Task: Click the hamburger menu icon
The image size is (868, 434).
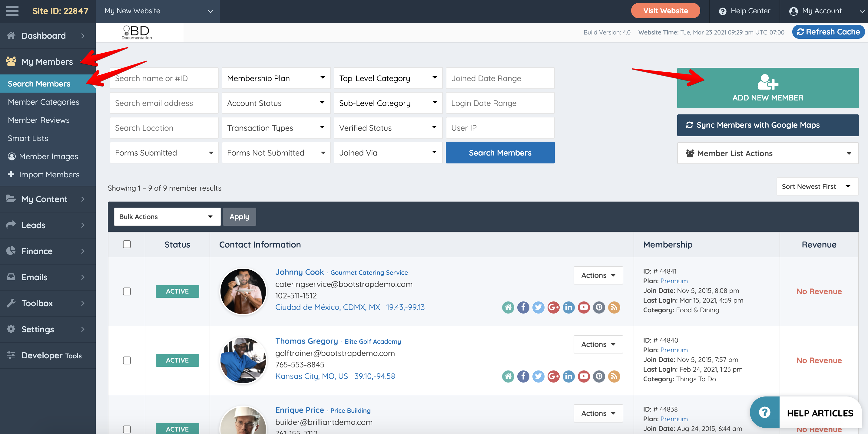Action: [x=12, y=11]
